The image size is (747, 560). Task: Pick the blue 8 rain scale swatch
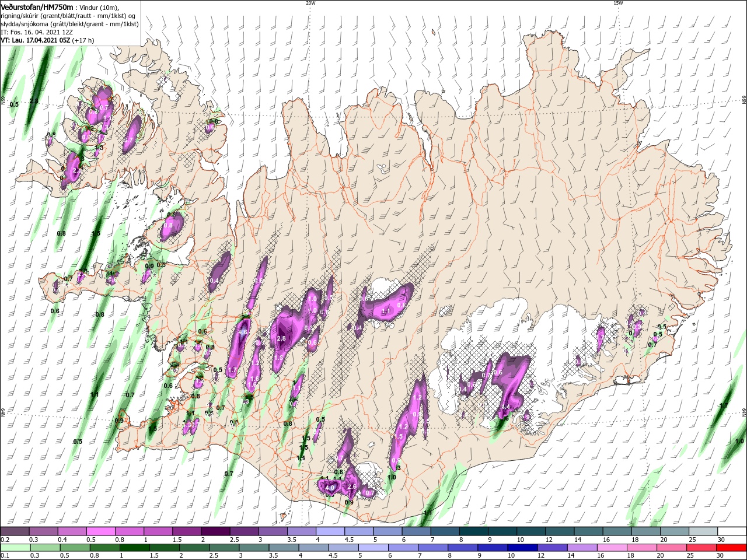[x=463, y=548]
